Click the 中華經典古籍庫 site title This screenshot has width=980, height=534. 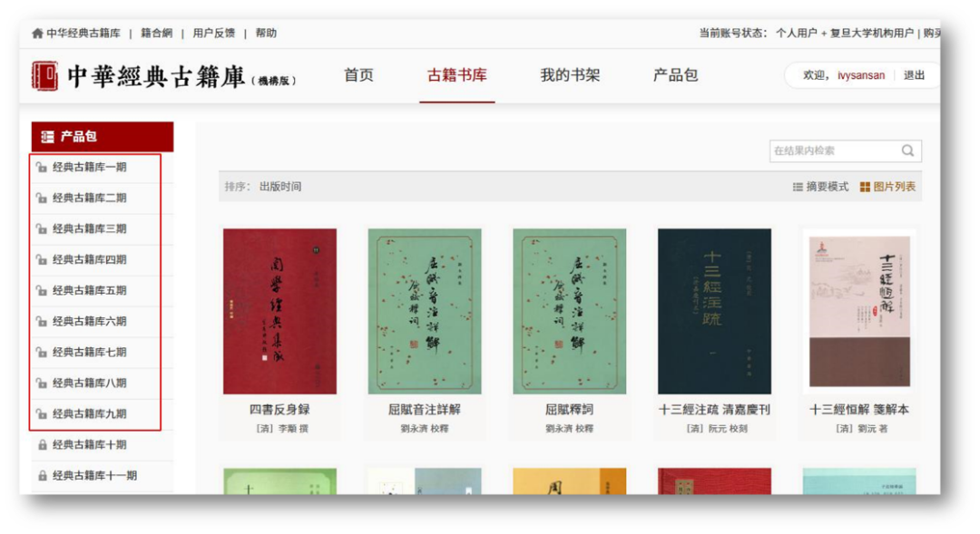pyautogui.click(x=156, y=77)
